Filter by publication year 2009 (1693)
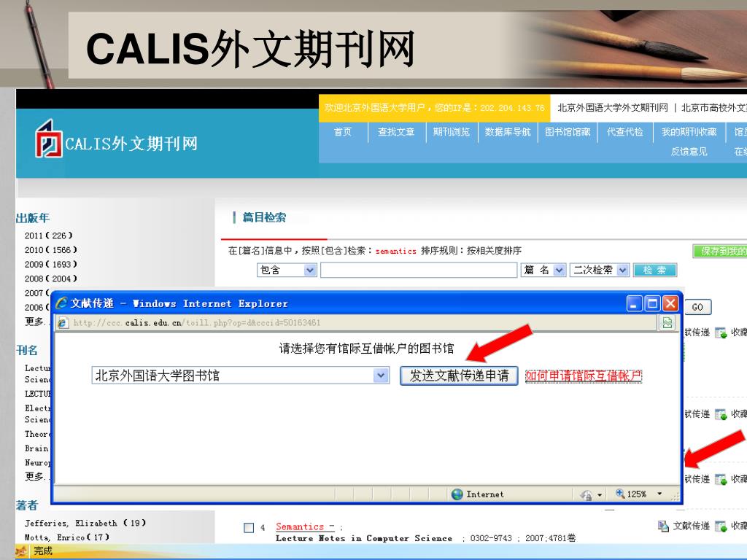The width and height of the screenshot is (747, 560). tap(51, 264)
